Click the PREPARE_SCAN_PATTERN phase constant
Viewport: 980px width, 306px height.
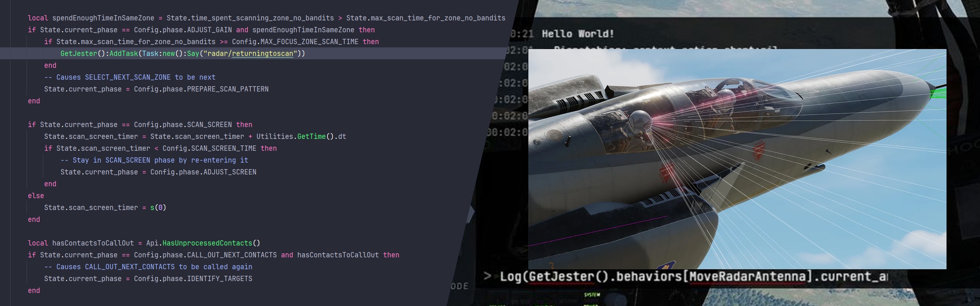227,89
